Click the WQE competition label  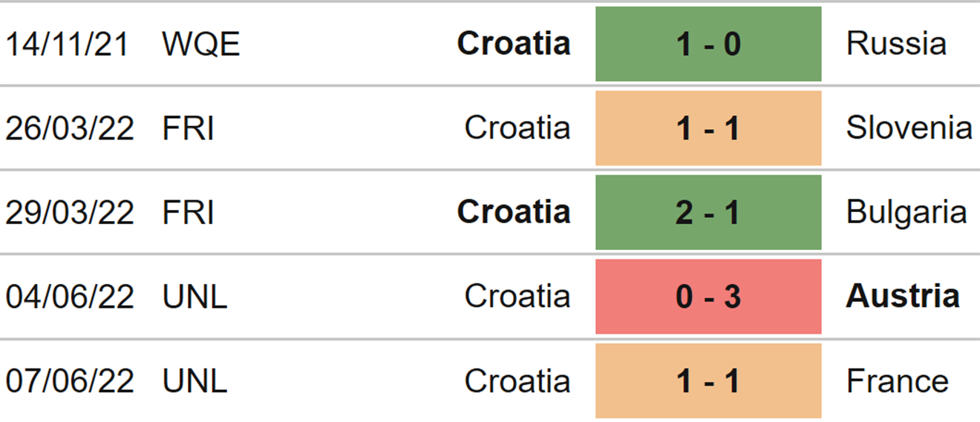pyautogui.click(x=201, y=44)
